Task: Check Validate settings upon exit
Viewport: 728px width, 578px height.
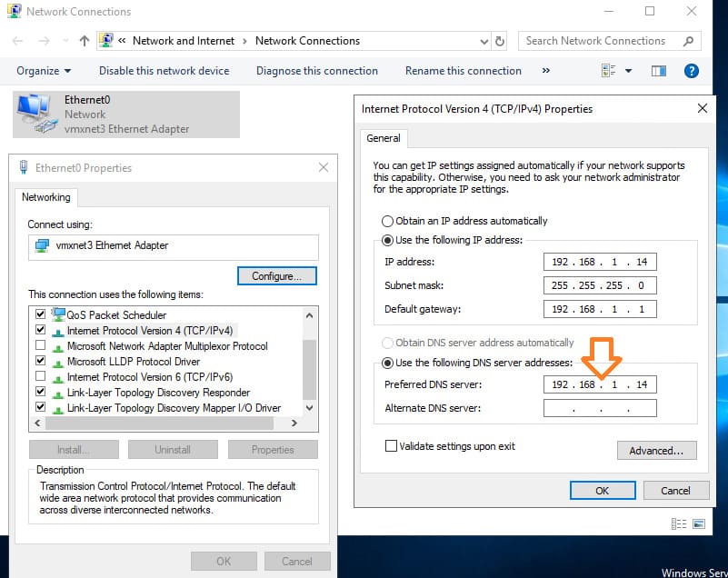Action: pos(392,446)
